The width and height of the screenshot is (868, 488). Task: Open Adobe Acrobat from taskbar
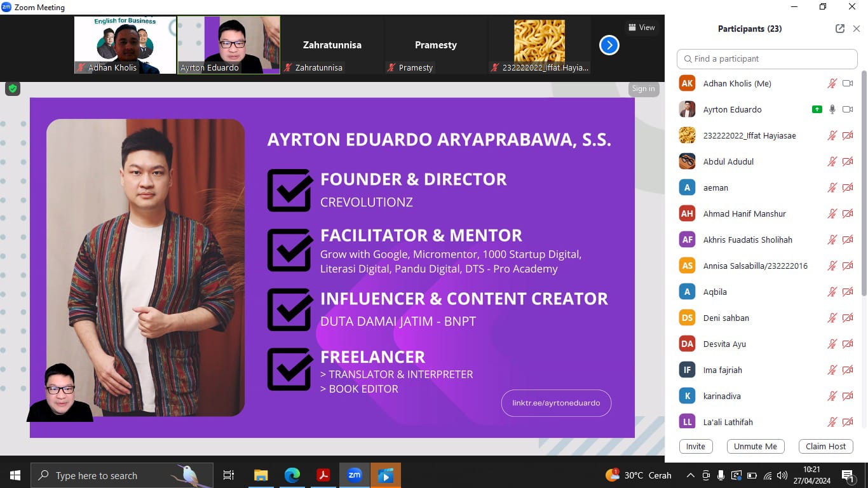point(323,475)
